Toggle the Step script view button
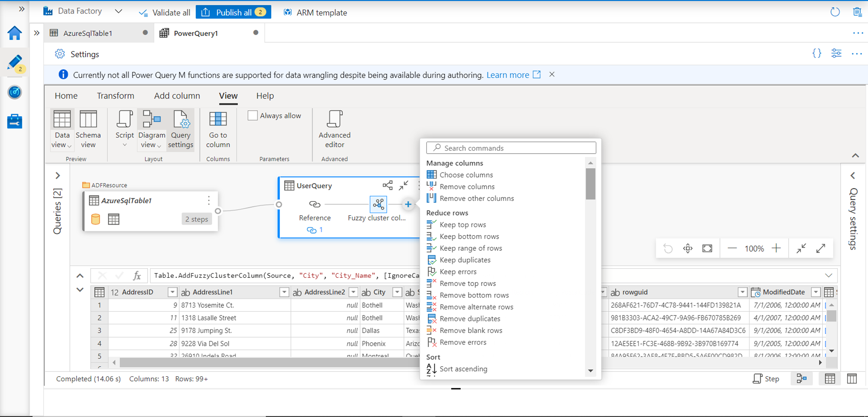Screen dimensions: 868x417 pyautogui.click(x=766, y=379)
